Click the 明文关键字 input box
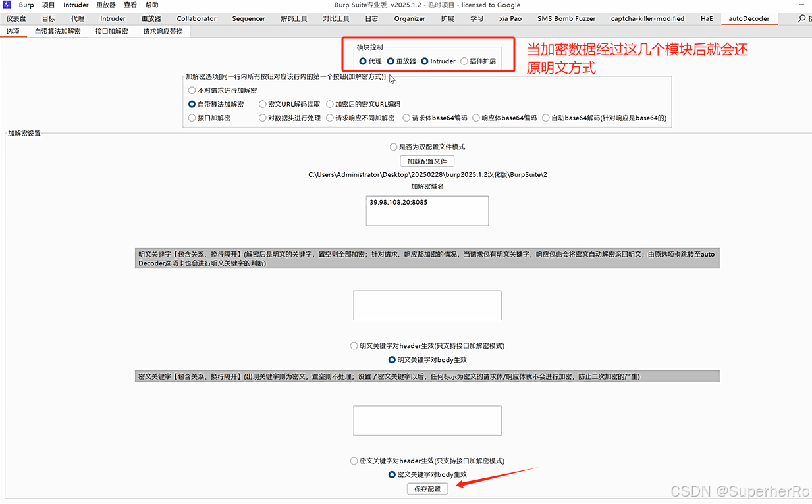The width and height of the screenshot is (812, 504). coord(427,305)
